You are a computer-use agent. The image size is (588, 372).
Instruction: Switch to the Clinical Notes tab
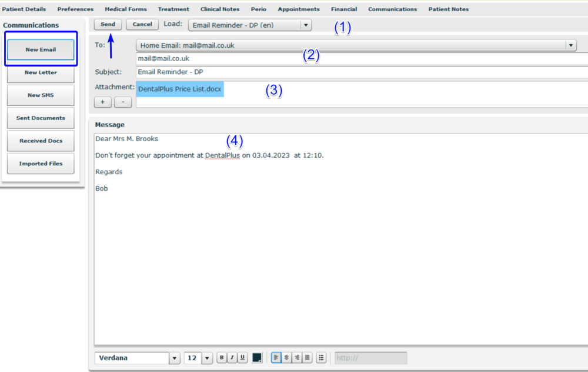pos(219,9)
